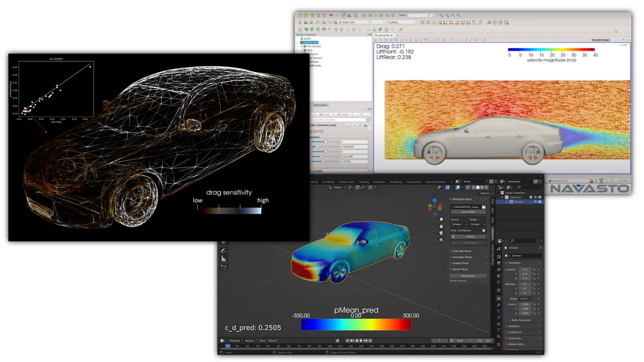
Task: Select Blender Measure tool icon
Action: [224, 259]
